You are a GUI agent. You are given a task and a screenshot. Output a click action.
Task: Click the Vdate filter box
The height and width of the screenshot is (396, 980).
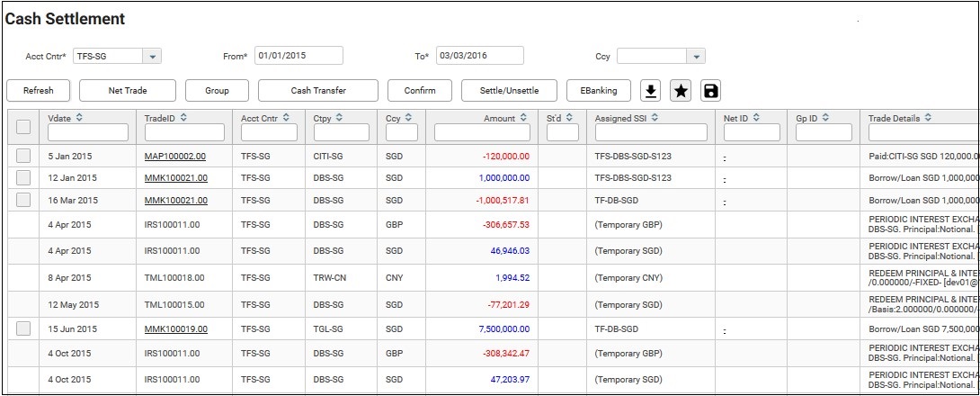click(87, 132)
